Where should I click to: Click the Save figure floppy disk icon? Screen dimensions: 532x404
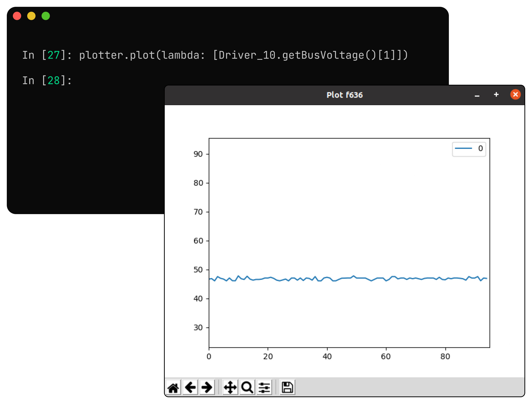point(287,387)
